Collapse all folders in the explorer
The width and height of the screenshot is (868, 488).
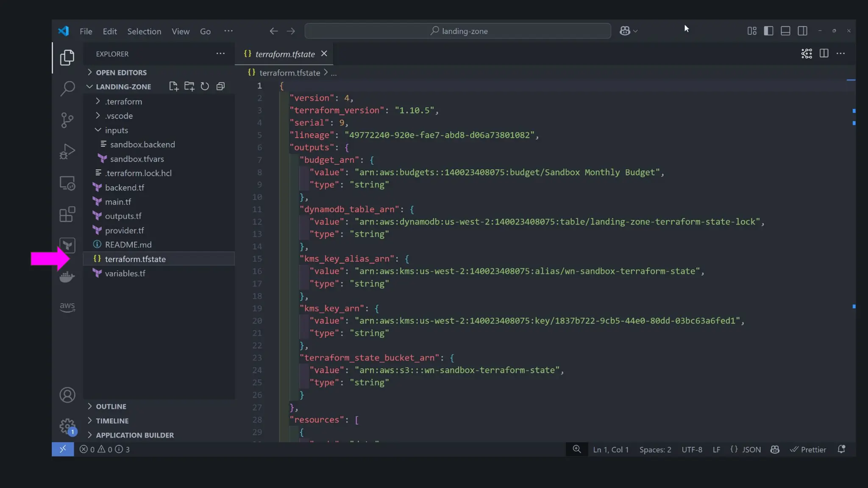[x=220, y=86]
